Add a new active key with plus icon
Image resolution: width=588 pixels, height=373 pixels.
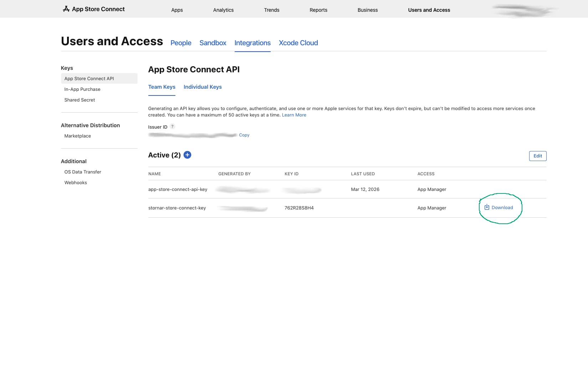187,155
